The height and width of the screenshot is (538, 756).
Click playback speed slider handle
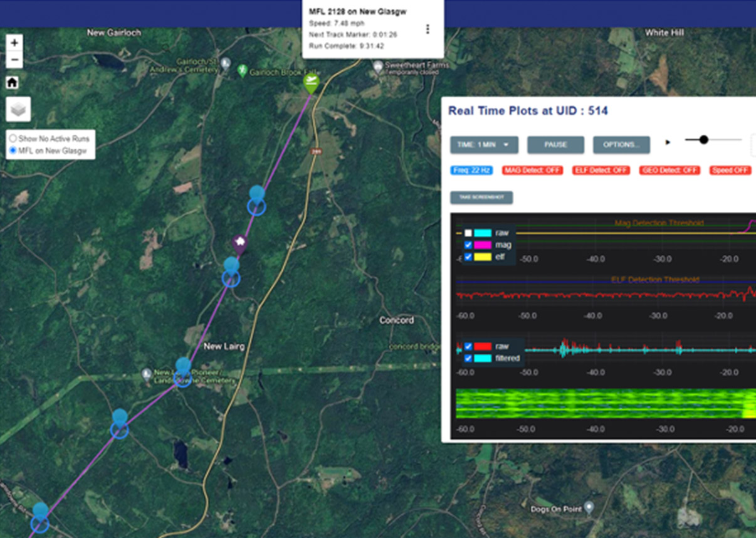pos(703,140)
